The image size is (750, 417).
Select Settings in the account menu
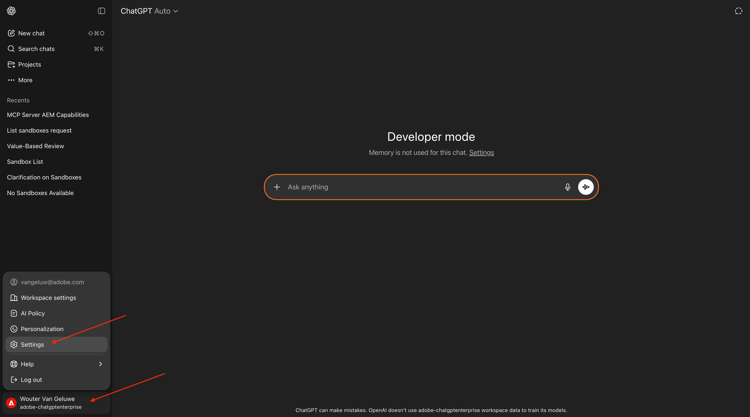pos(56,345)
